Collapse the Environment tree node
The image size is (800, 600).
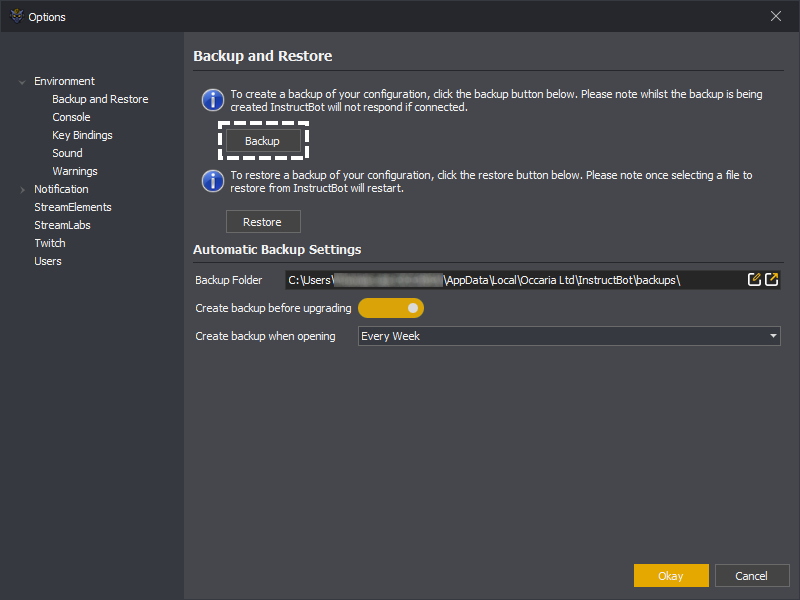coord(22,82)
